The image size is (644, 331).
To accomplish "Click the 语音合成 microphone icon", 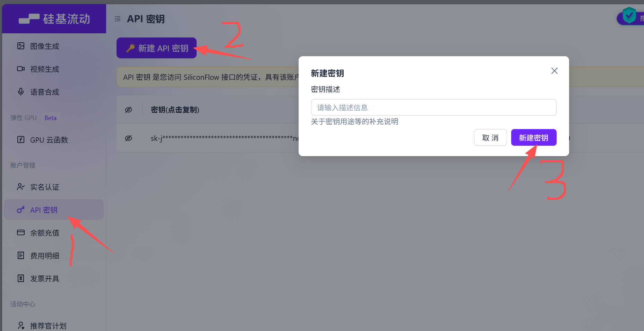I will (x=21, y=92).
